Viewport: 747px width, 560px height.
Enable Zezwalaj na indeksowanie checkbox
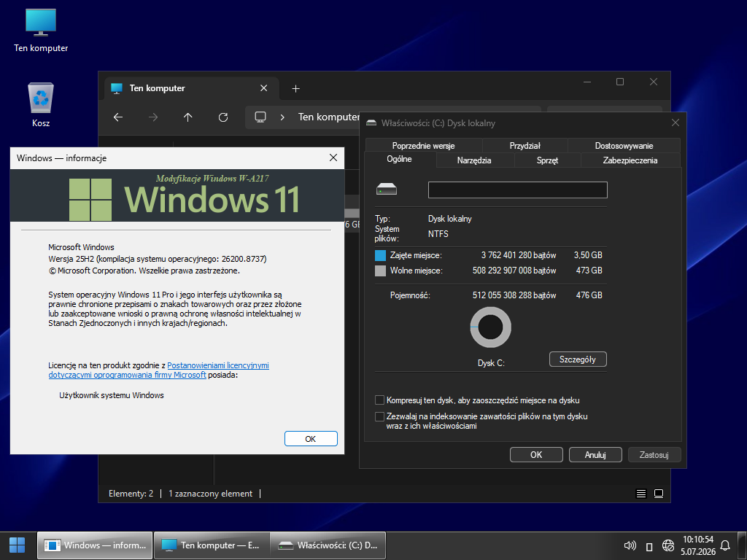pyautogui.click(x=379, y=416)
